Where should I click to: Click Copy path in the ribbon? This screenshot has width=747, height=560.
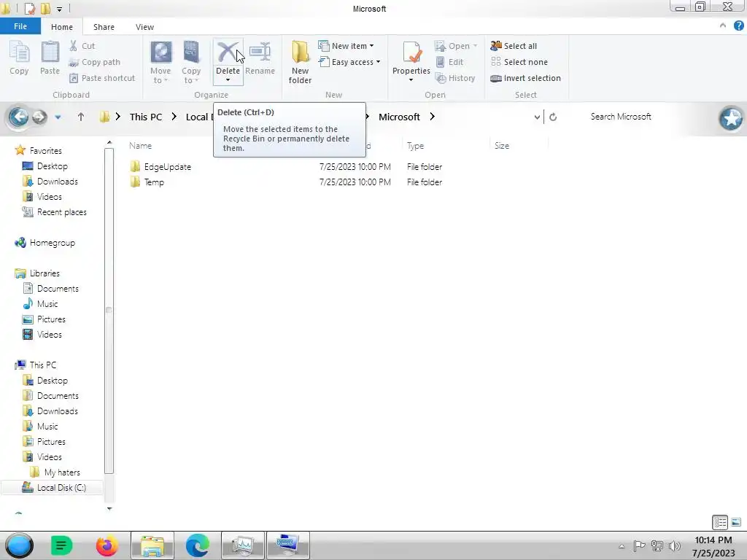tap(94, 62)
